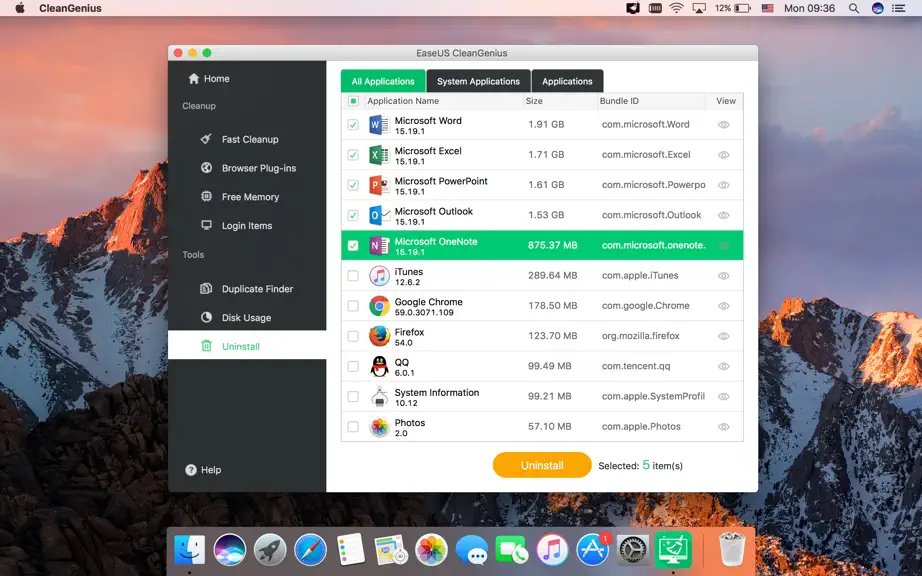The height and width of the screenshot is (576, 922).
Task: Click the Microsoft Word app icon
Action: coord(379,125)
